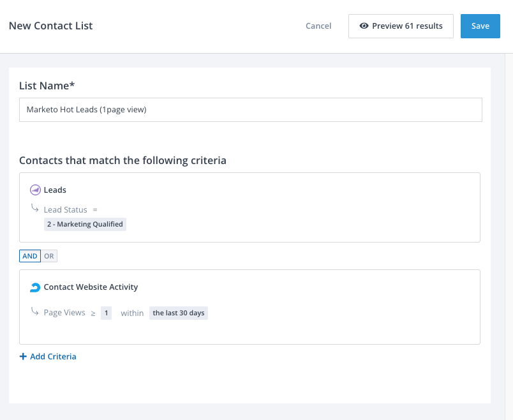Switch the criteria operator to OR
The height and width of the screenshot is (420, 513).
(49, 256)
